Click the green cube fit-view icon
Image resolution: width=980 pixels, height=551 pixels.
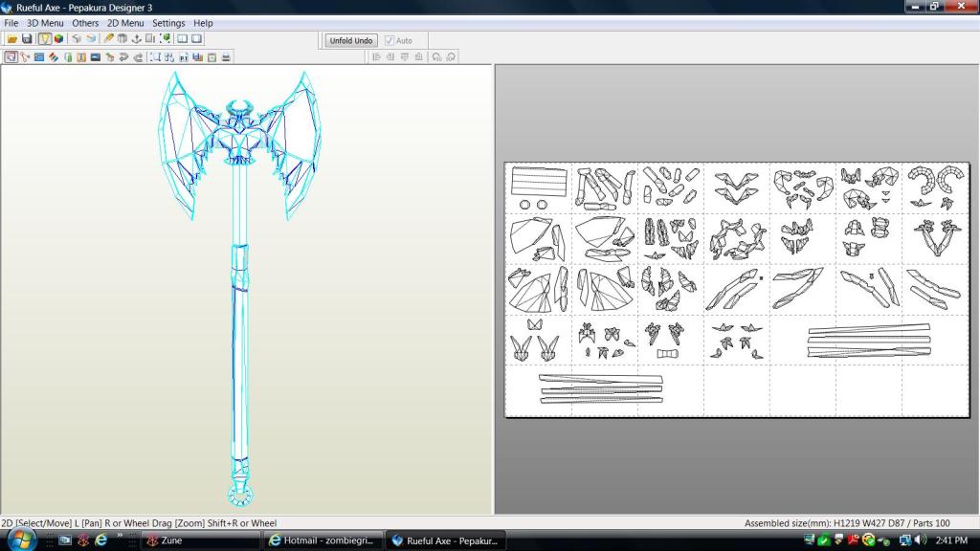click(x=165, y=38)
